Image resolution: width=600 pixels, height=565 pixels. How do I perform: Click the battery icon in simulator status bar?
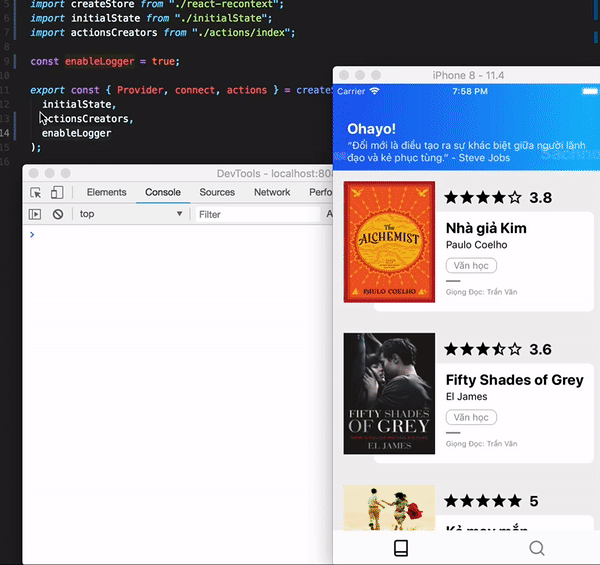coord(590,91)
